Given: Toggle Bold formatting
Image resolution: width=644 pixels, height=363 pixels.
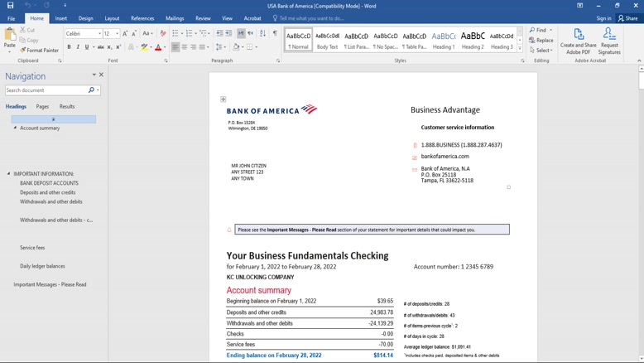Looking at the screenshot, I should [x=69, y=47].
